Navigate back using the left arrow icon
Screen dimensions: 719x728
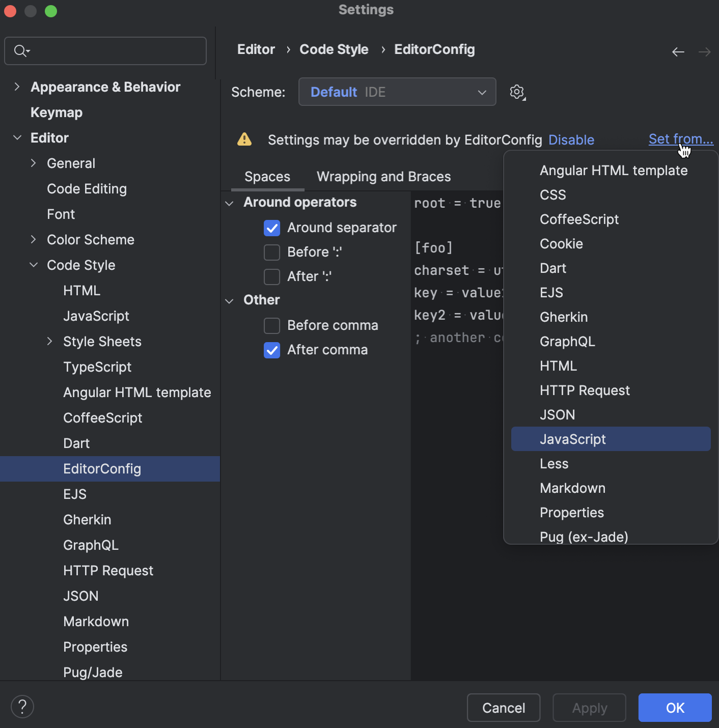point(678,51)
